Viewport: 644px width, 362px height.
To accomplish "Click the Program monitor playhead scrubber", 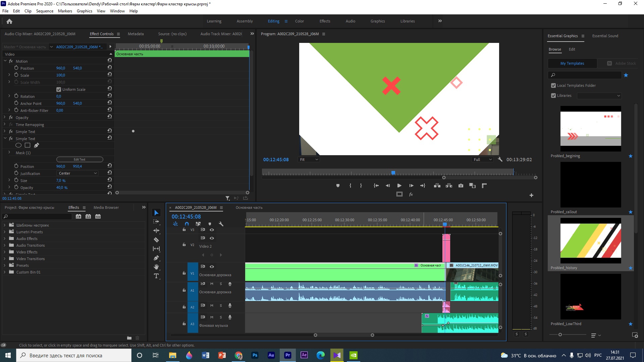I will tap(393, 173).
